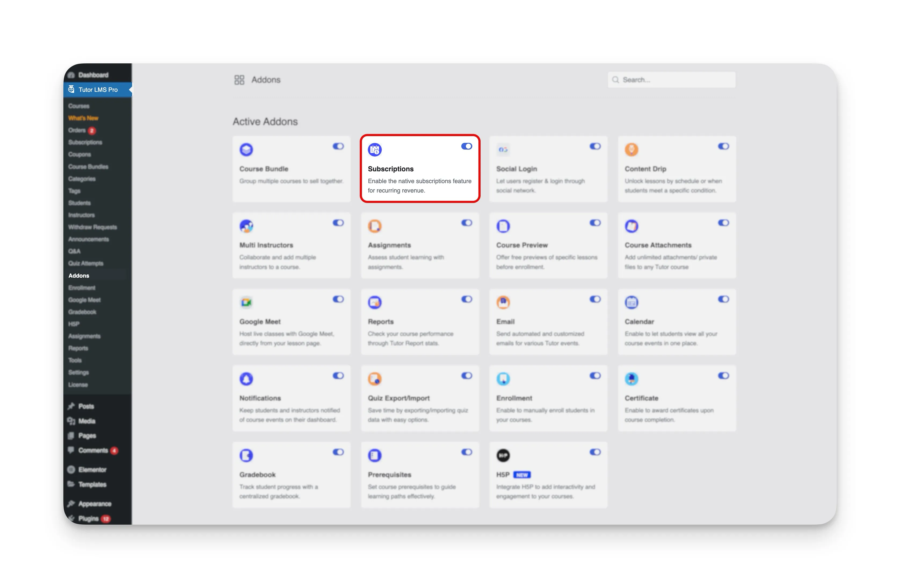The width and height of the screenshot is (900, 588).
Task: Open Announcements in the sidebar
Action: click(x=89, y=239)
